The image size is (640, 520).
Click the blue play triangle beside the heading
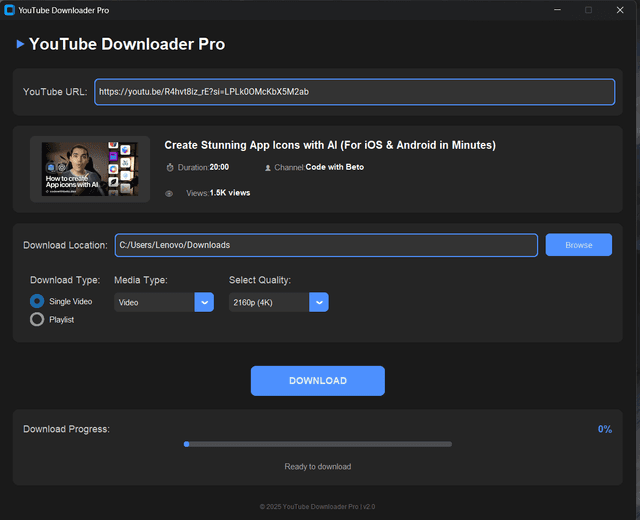click(x=20, y=44)
